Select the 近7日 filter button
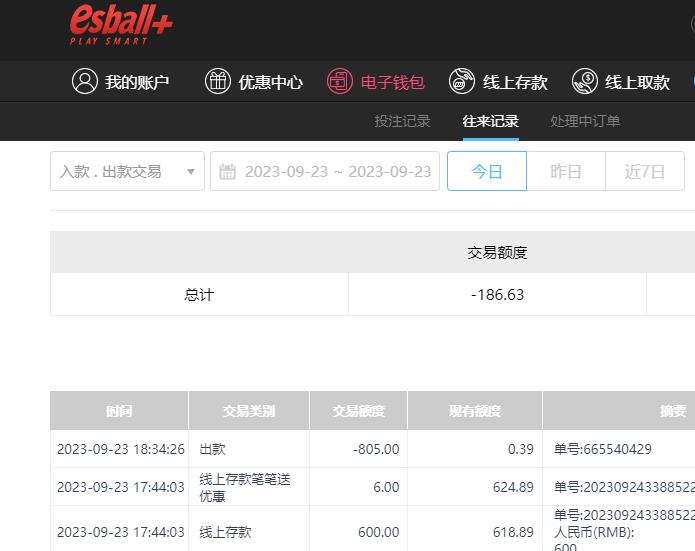Viewport: 695px width, 551px height. point(645,171)
